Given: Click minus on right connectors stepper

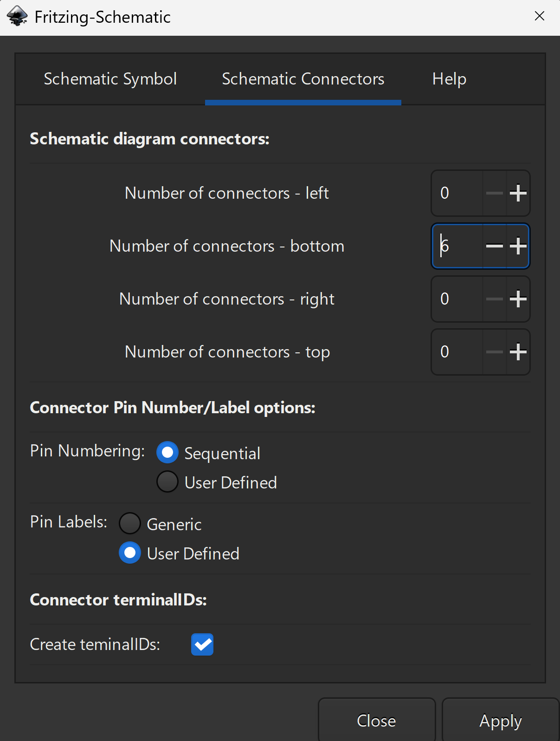Looking at the screenshot, I should tap(494, 299).
